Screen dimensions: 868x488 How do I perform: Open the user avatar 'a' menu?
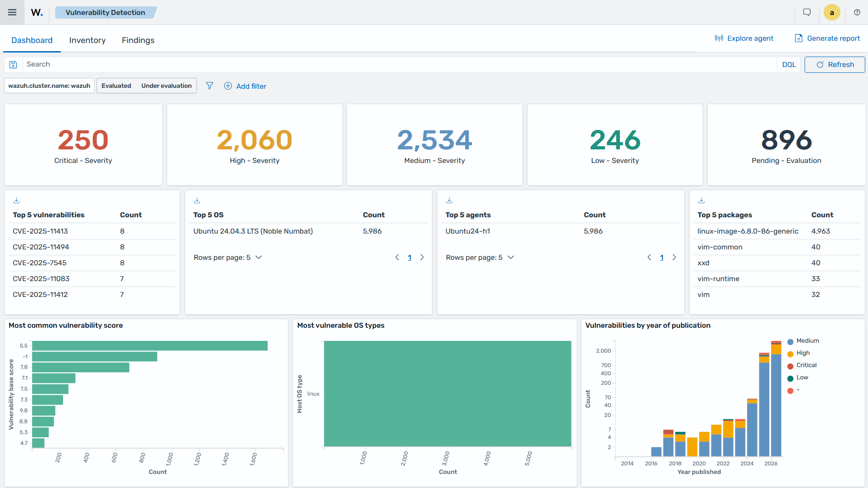(x=832, y=12)
